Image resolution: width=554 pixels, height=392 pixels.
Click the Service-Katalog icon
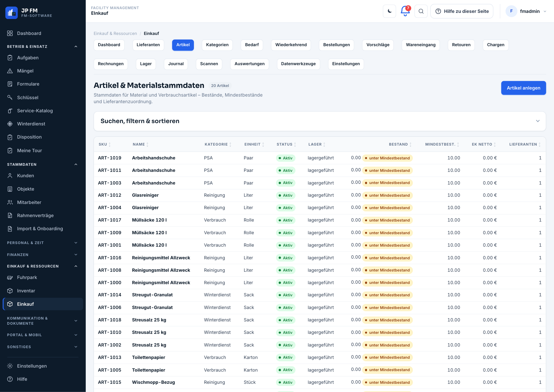[x=10, y=111]
